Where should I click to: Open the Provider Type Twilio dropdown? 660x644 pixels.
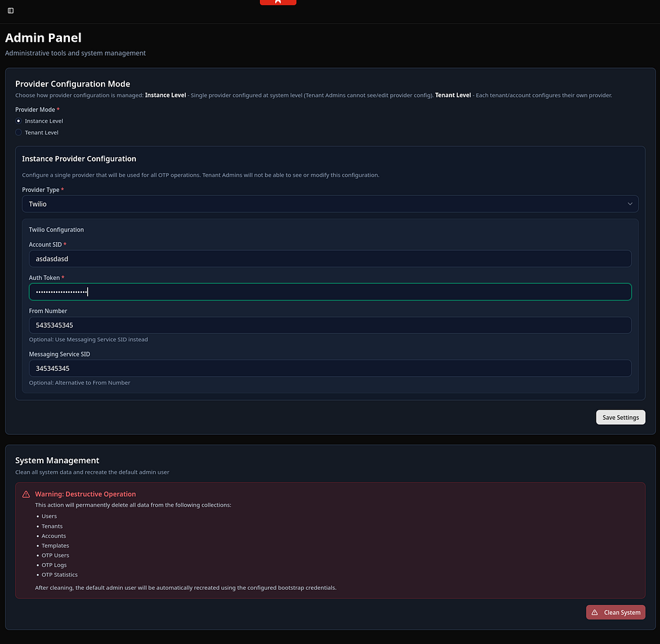[x=330, y=204]
